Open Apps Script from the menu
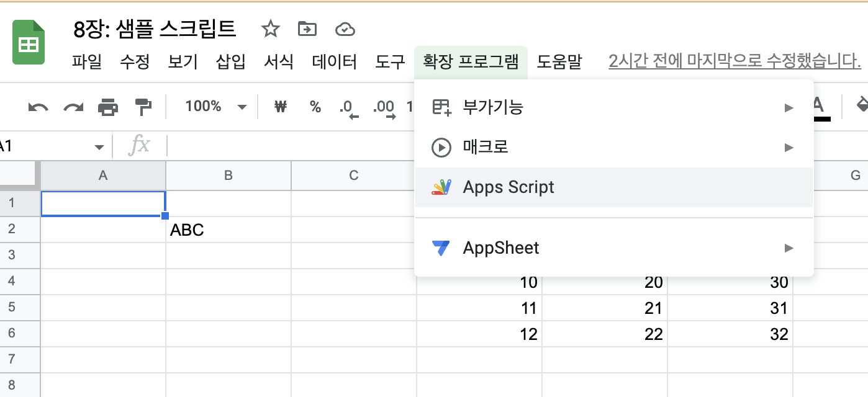Viewport: 868px width, 397px height. click(x=613, y=187)
